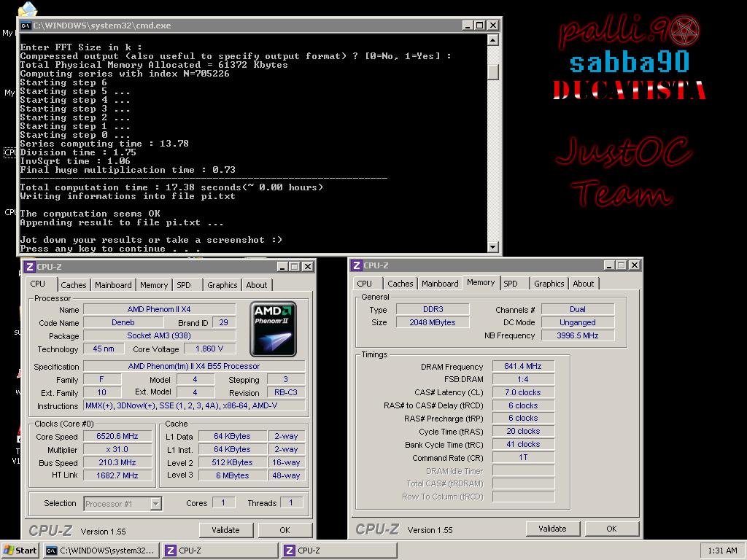Click the Multiplier value x 31.0
The width and height of the screenshot is (747, 560).
click(x=117, y=449)
